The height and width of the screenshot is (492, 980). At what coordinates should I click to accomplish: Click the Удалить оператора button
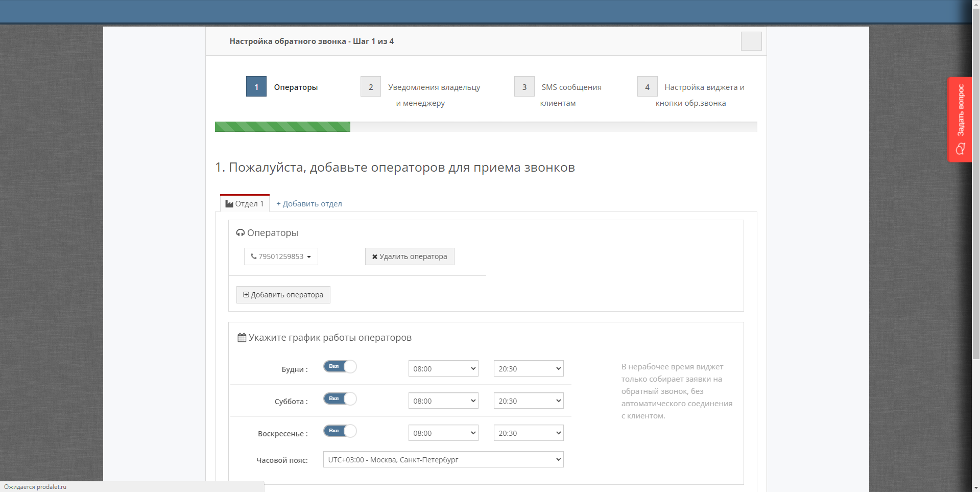click(x=410, y=256)
